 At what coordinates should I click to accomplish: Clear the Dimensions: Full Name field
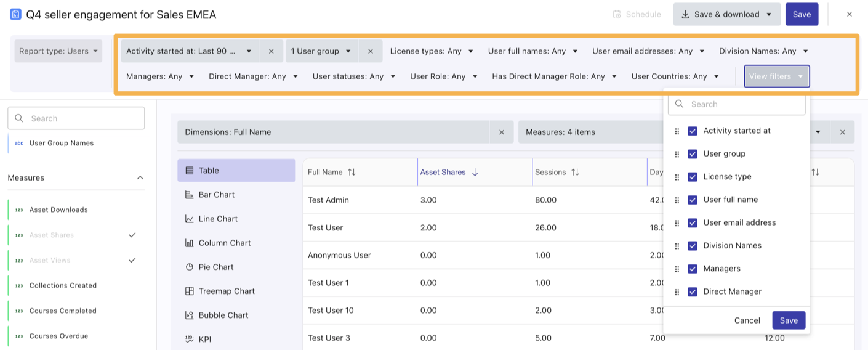[501, 132]
